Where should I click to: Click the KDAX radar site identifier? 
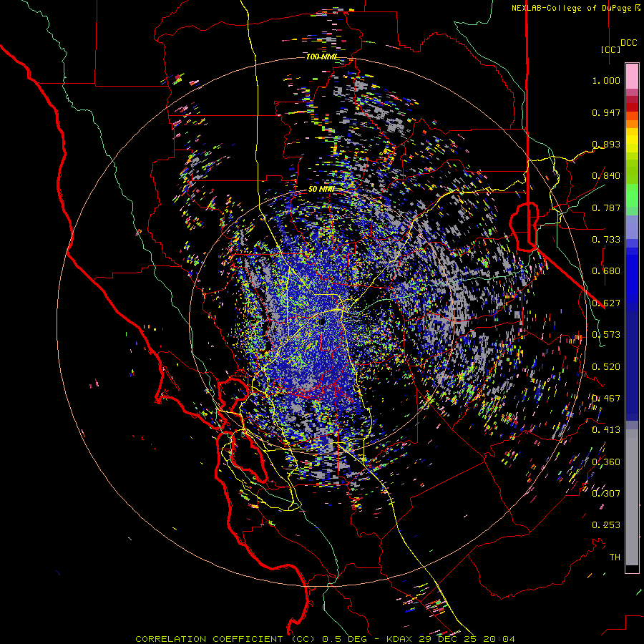point(400,639)
